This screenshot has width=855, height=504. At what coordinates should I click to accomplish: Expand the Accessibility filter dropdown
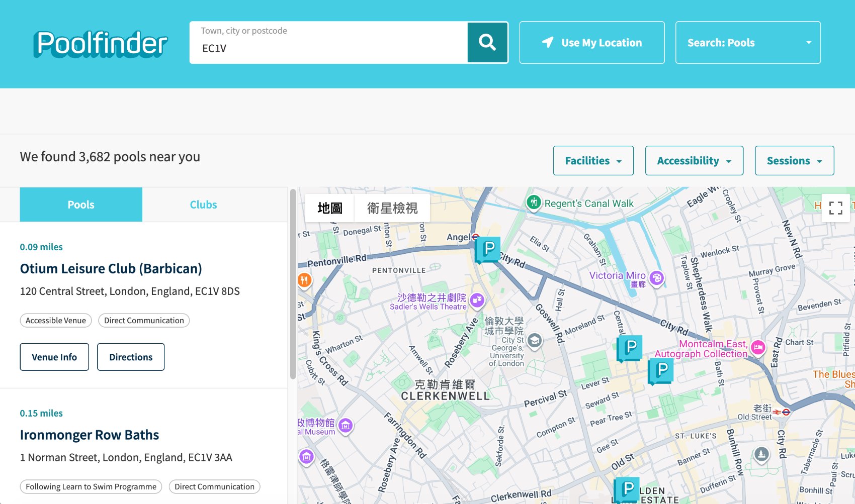(x=694, y=161)
